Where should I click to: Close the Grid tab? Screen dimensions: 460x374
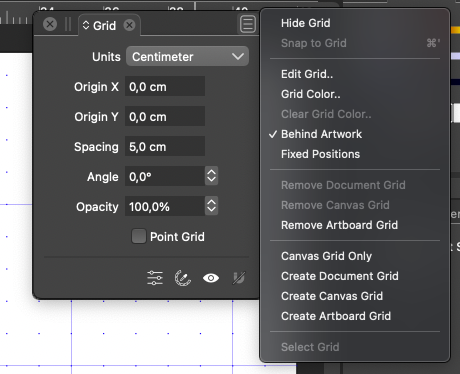129,25
